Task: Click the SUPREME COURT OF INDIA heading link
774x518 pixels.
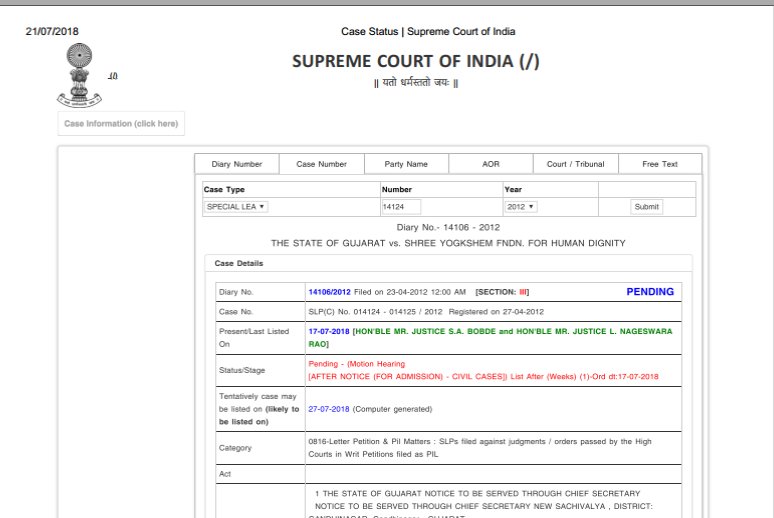Action: click(x=416, y=61)
